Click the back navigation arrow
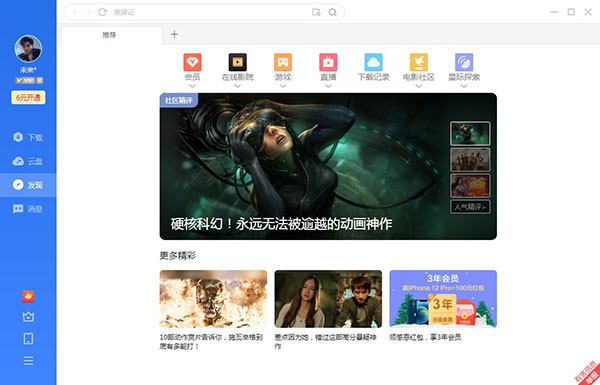 tap(75, 12)
